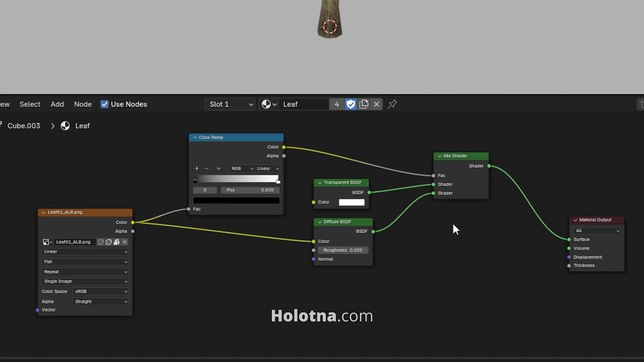The image size is (644, 362).
Task: Pin the node editor with pin icon
Action: coord(392,104)
